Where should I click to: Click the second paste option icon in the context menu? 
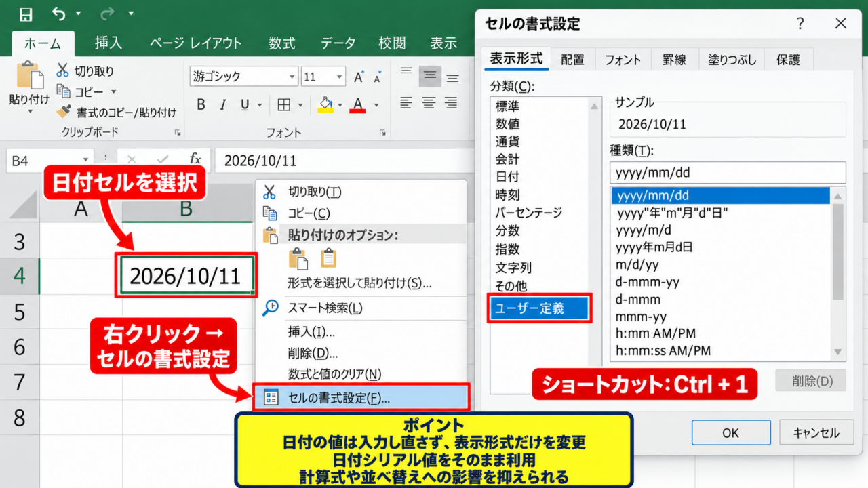click(x=329, y=259)
